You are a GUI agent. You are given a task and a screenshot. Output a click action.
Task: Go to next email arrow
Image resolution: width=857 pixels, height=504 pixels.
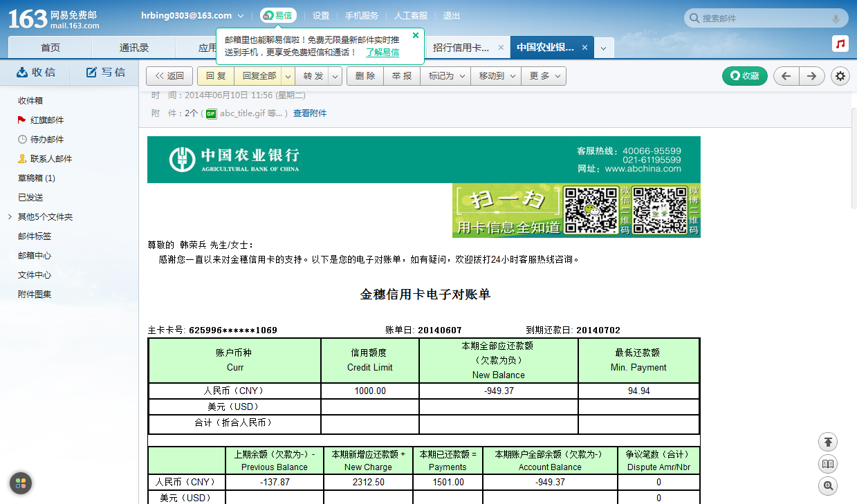pos(812,76)
